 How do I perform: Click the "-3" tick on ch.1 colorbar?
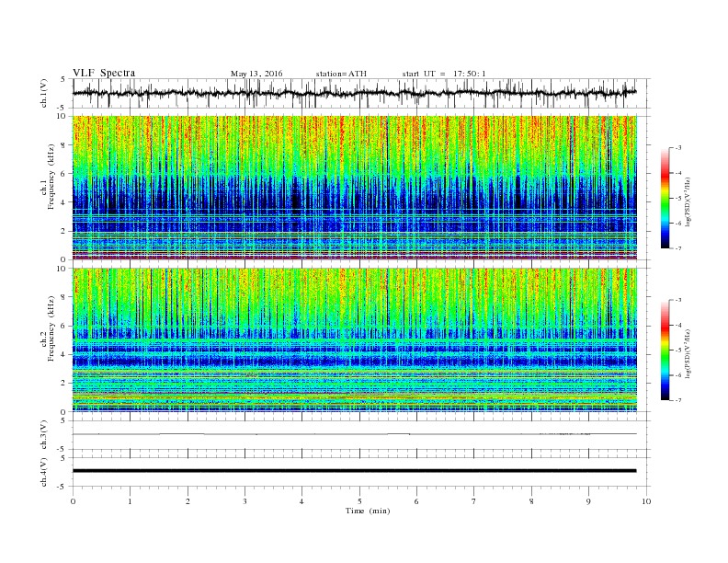[x=678, y=148]
